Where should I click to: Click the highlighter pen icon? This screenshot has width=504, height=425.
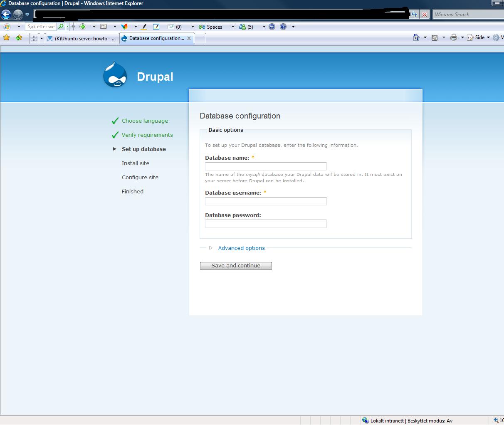[x=144, y=27]
